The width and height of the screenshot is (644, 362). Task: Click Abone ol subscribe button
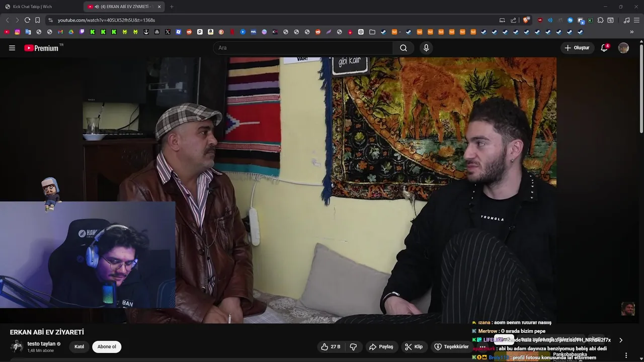(107, 347)
